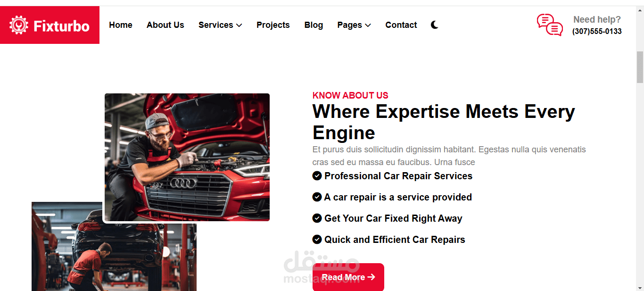Click the chat bubbles help icon
Screen dimensions: 644x291
pos(550,25)
